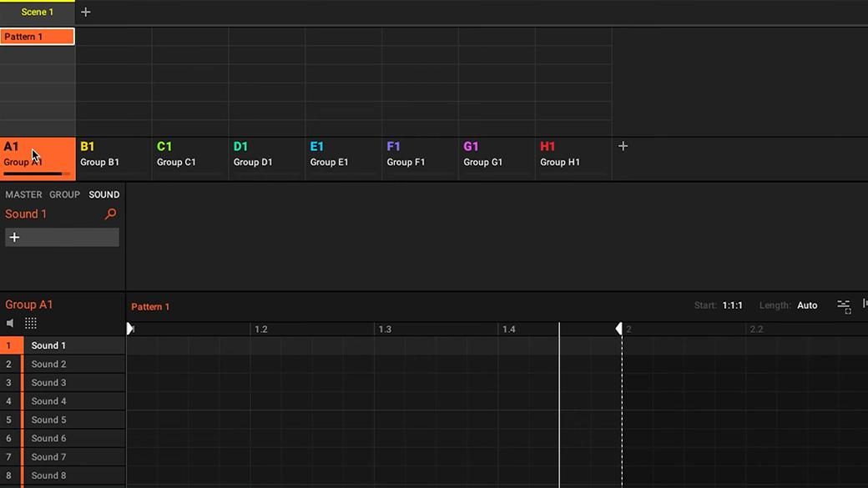Click slot number 3 of Sound 3
The image size is (868, 488).
pos(9,382)
